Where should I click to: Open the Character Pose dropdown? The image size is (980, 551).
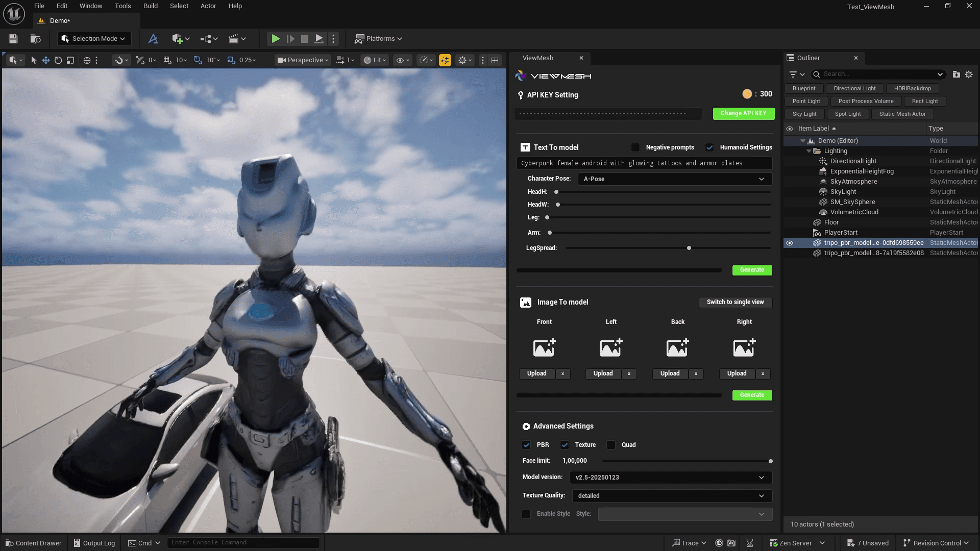[x=674, y=179]
